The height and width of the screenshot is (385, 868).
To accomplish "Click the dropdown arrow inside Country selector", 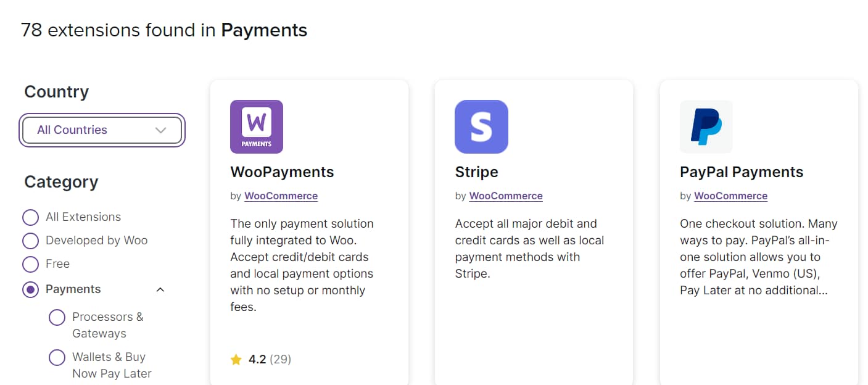I will 160,130.
